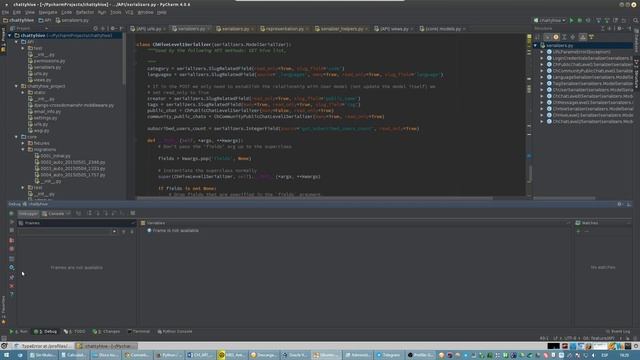Screen dimensions: 640x360
Task: Click Step Over icon in debugger toolbar
Action: 89,213
